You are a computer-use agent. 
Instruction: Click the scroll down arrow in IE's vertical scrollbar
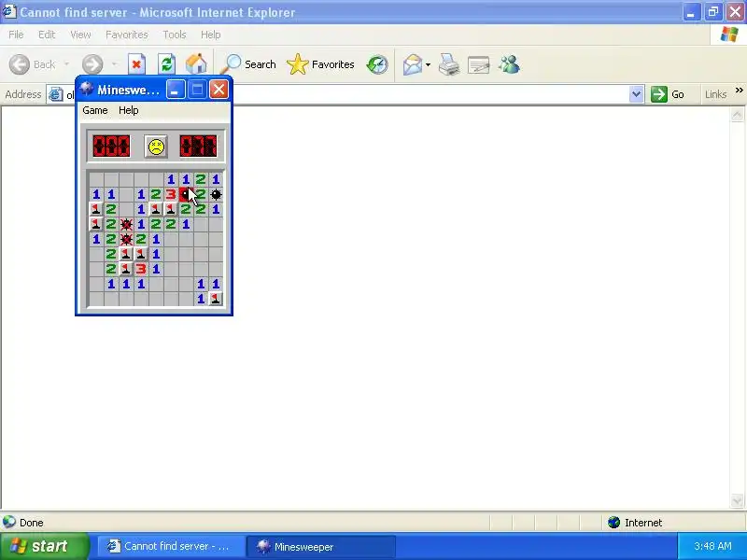tap(737, 500)
